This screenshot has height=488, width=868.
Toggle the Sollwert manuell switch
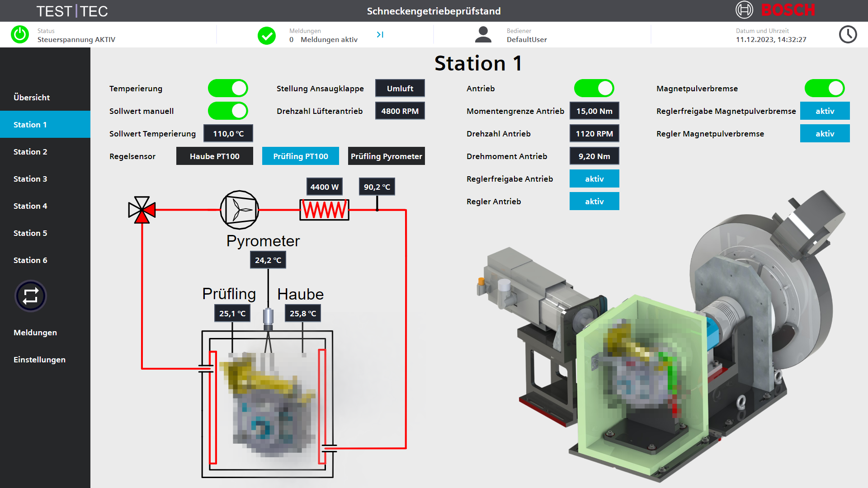coord(228,111)
